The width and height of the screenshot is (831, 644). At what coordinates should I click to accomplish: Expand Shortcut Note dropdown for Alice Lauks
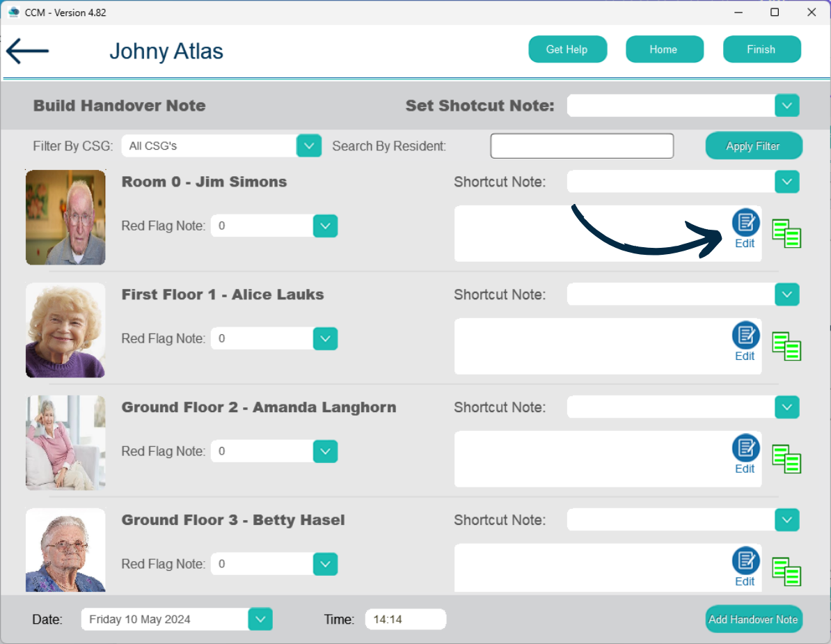[x=786, y=294]
